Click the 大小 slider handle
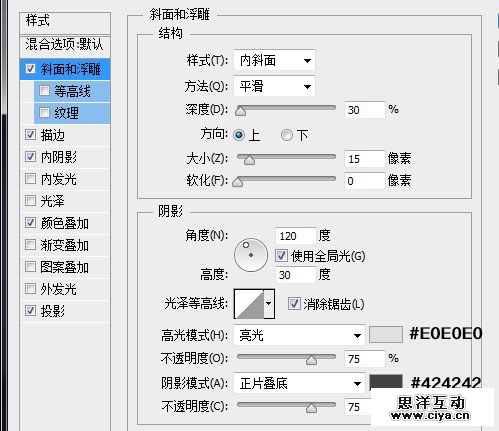 click(x=249, y=160)
